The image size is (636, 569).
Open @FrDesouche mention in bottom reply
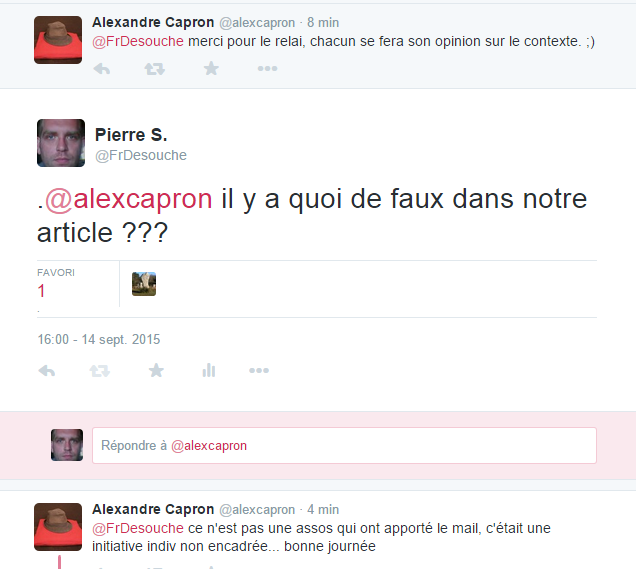[138, 528]
